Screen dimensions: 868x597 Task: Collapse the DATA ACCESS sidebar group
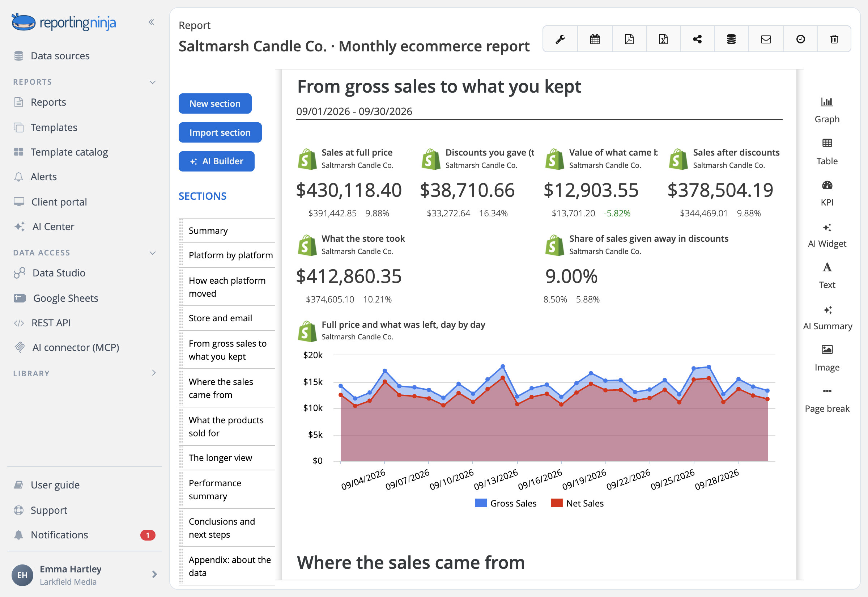[x=153, y=253]
